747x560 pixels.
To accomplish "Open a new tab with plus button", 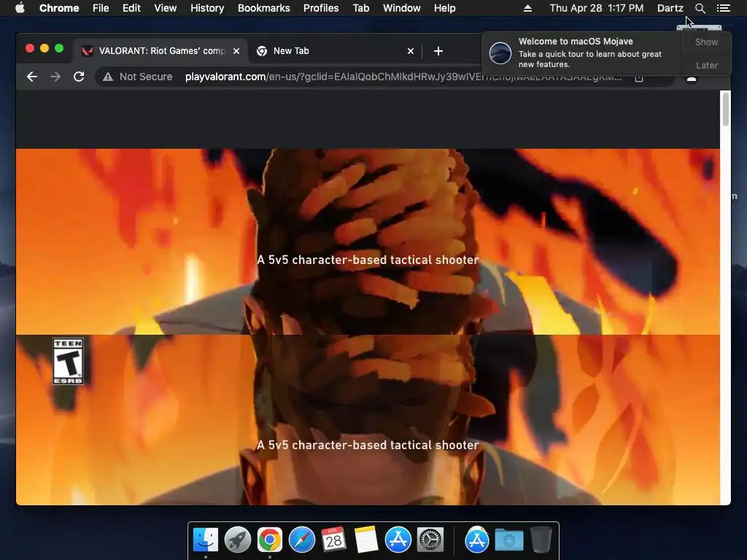I will click(x=438, y=51).
